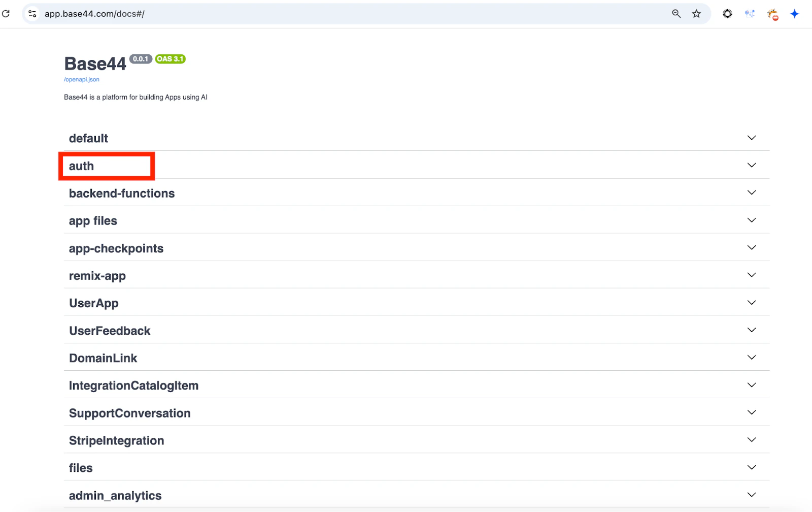Expand the auth section chevron

click(752, 165)
